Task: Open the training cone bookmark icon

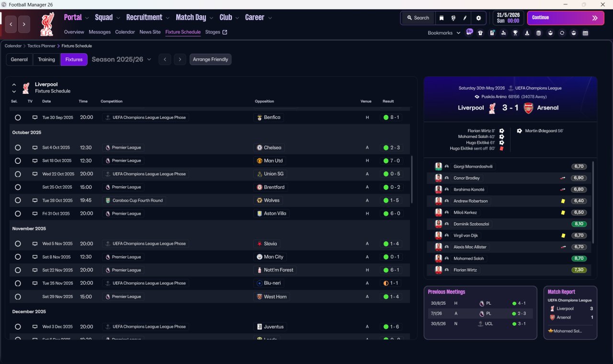Action: (x=527, y=33)
